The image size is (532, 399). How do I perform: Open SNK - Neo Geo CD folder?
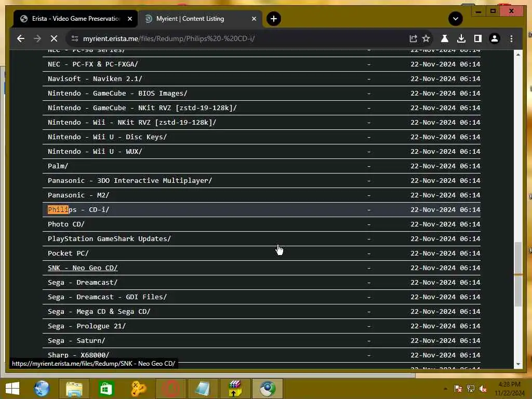click(83, 268)
